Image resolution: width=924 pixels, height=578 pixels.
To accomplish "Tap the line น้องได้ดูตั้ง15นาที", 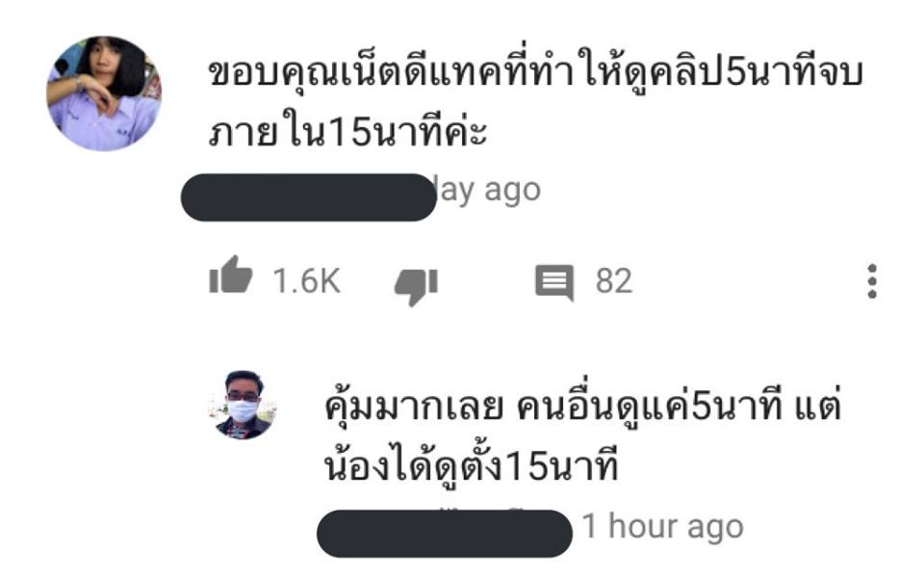I will point(472,464).
